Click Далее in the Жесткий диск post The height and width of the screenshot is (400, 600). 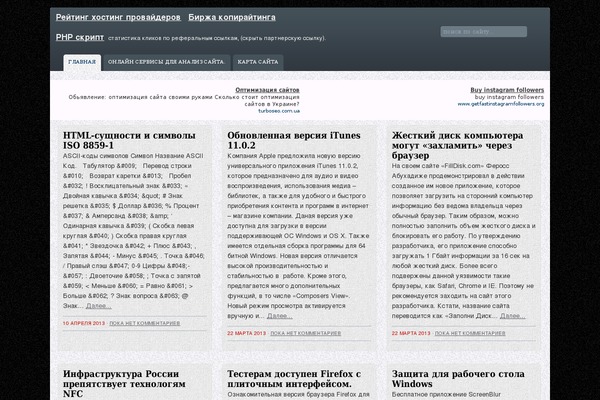click(x=513, y=316)
